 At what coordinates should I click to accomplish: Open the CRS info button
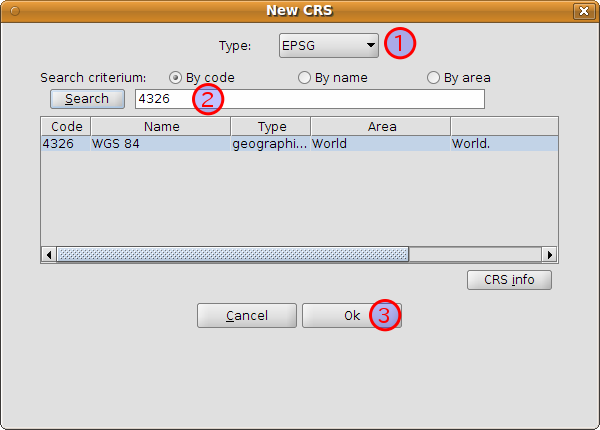pyautogui.click(x=509, y=280)
